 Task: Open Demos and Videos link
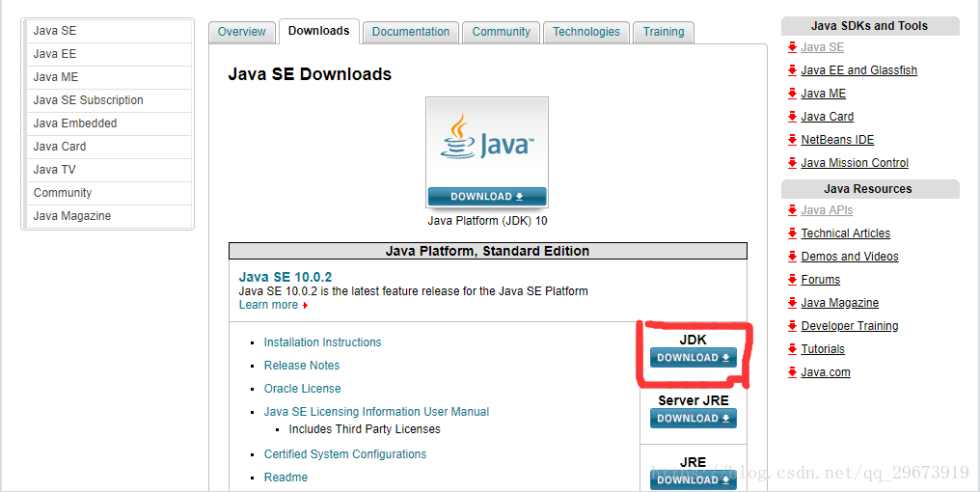click(x=850, y=257)
